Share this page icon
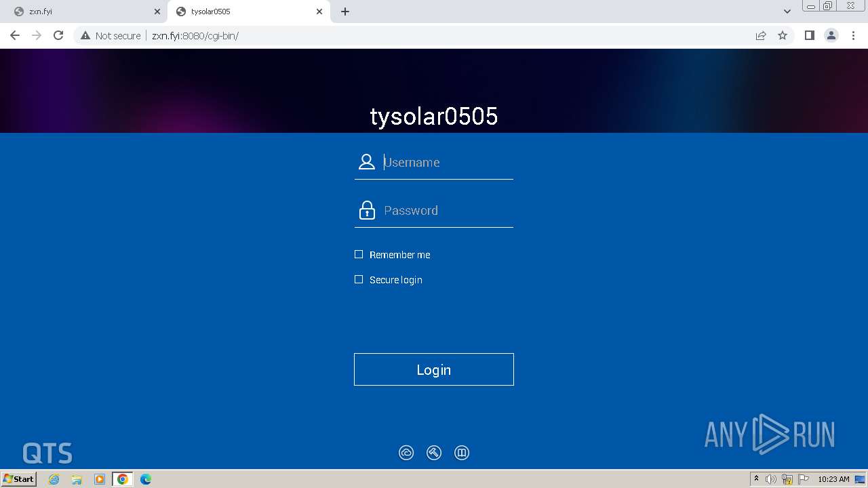 pyautogui.click(x=761, y=35)
